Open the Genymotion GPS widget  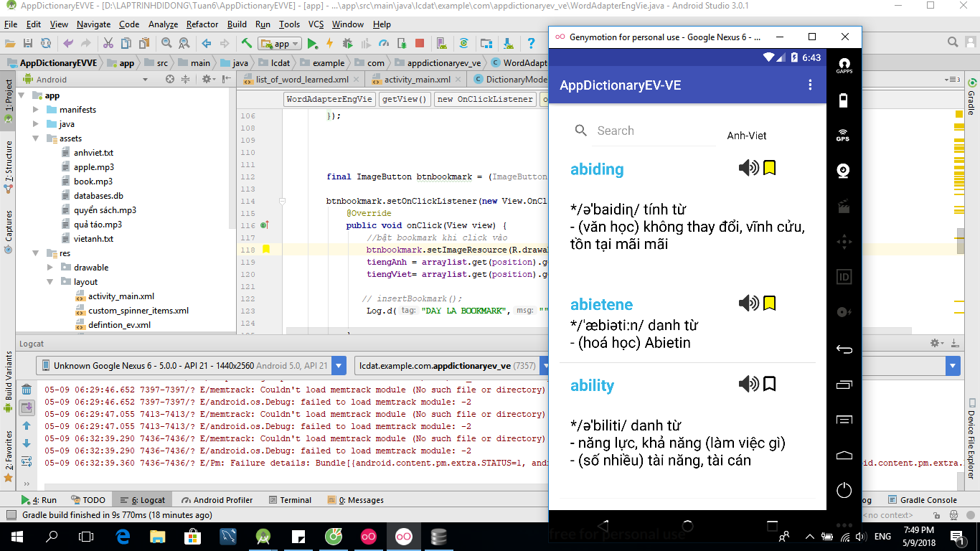click(843, 134)
